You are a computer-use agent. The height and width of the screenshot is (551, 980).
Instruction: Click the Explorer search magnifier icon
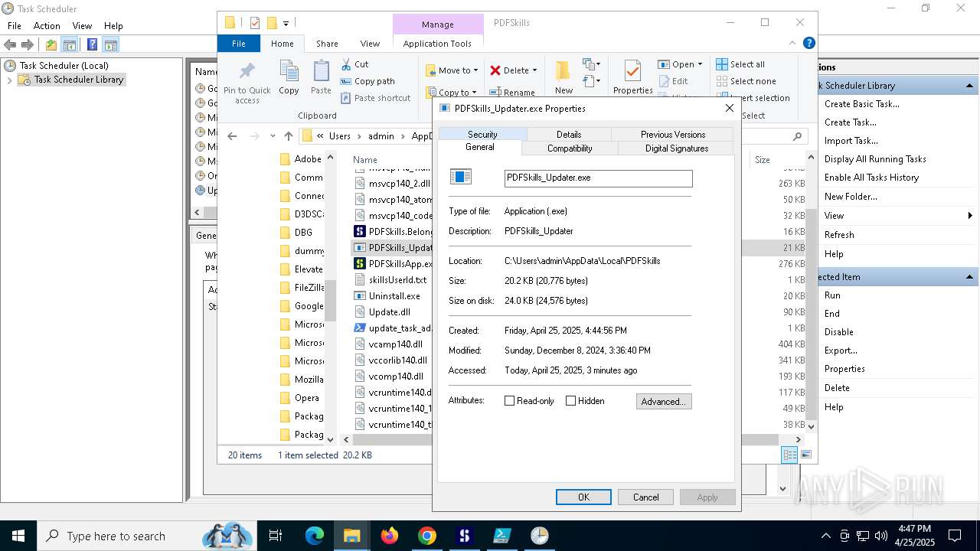pos(797,136)
